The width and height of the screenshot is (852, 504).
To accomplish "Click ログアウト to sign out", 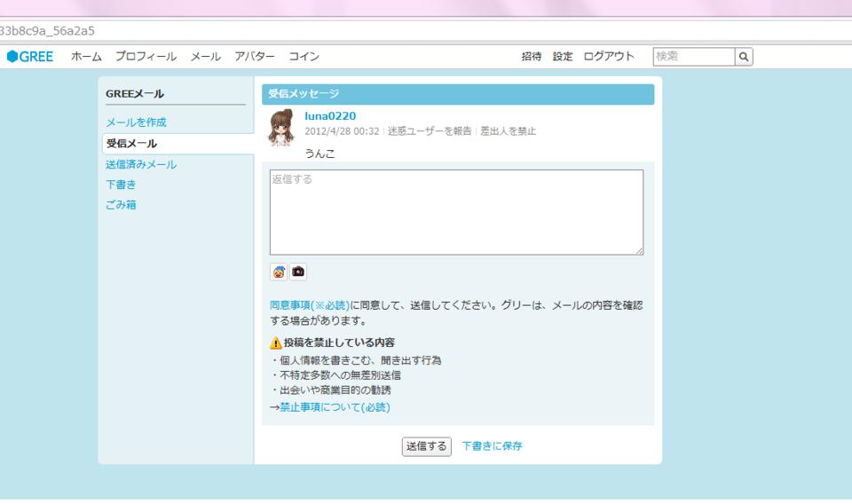I will pyautogui.click(x=609, y=57).
